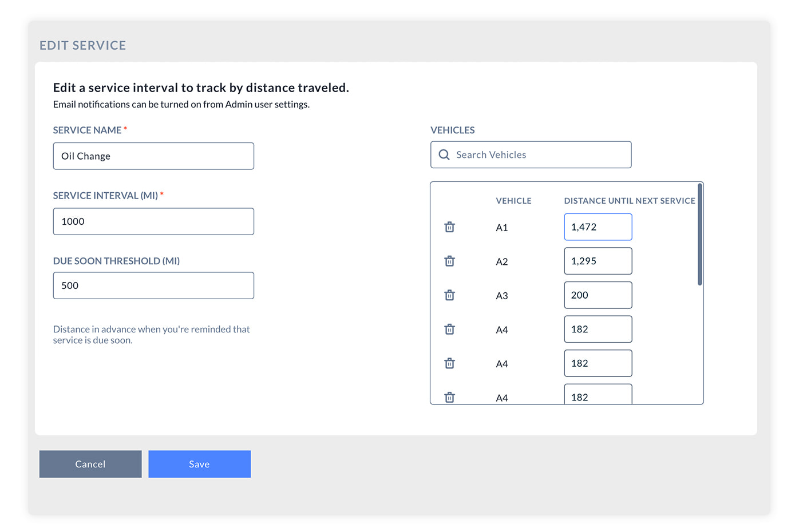
Task: Remove the last A4 vehicle entry
Action: pyautogui.click(x=449, y=396)
